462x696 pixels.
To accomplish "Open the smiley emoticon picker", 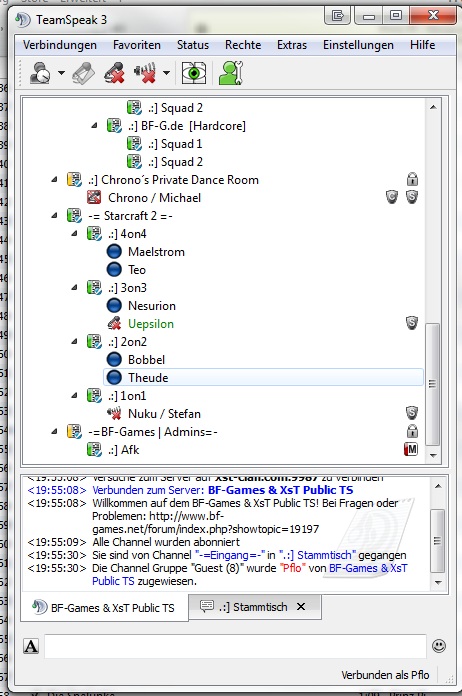I will pos(439,645).
